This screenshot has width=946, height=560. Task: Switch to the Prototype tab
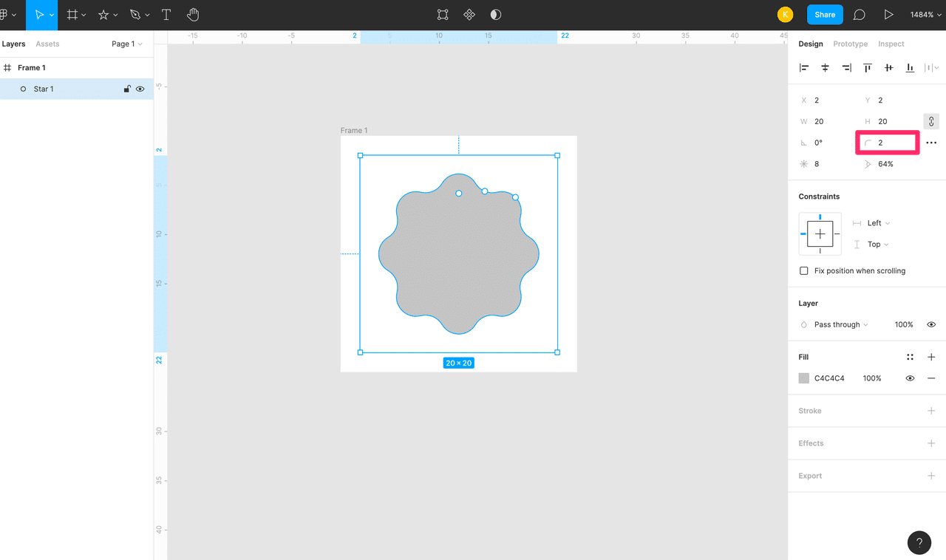(850, 44)
